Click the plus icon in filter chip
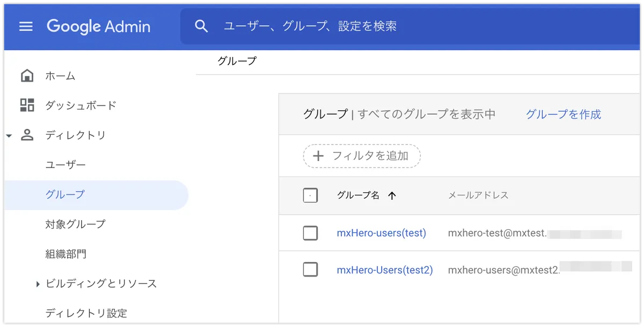 tap(318, 156)
